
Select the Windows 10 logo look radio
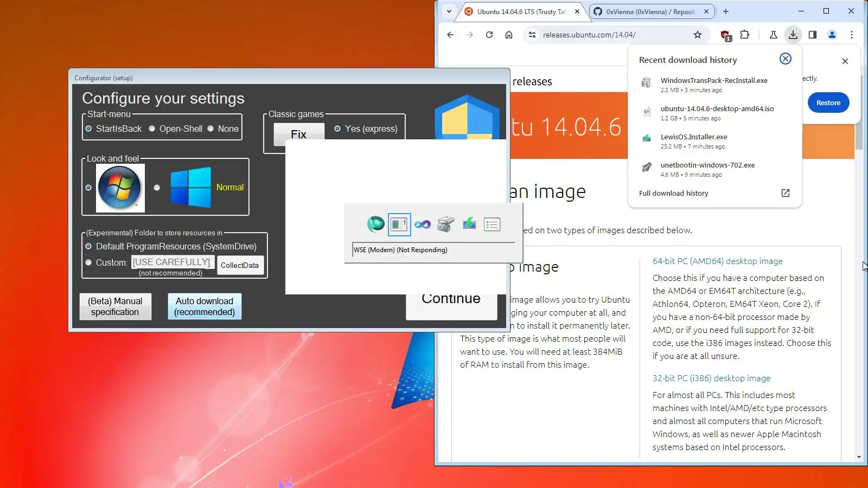pos(157,188)
